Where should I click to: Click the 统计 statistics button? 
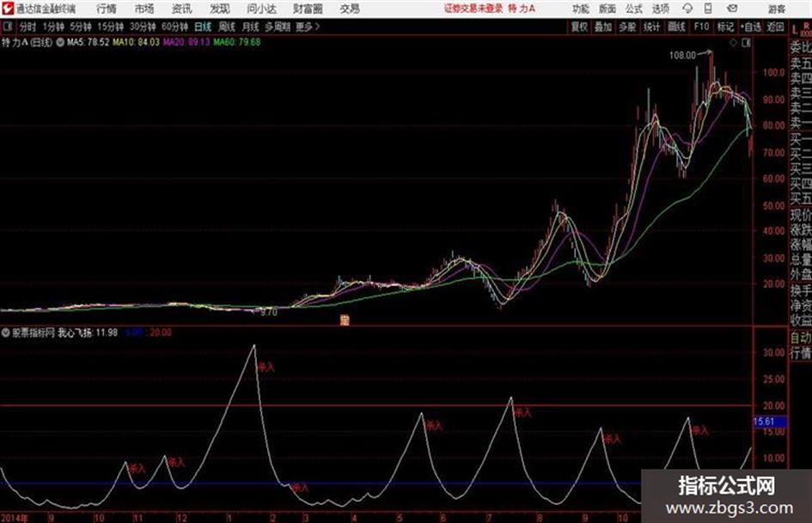pyautogui.click(x=651, y=27)
